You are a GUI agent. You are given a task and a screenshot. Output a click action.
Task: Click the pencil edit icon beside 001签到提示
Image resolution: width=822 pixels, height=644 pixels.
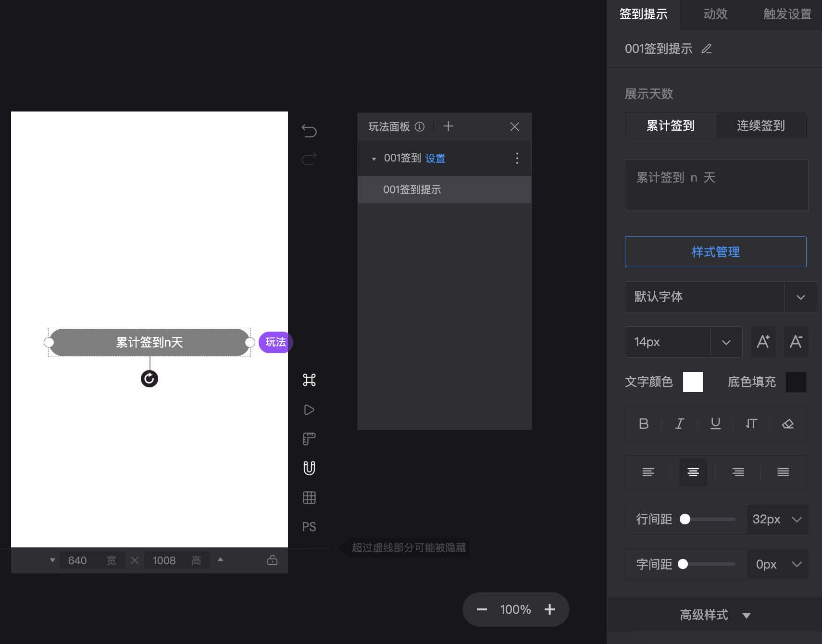706,49
